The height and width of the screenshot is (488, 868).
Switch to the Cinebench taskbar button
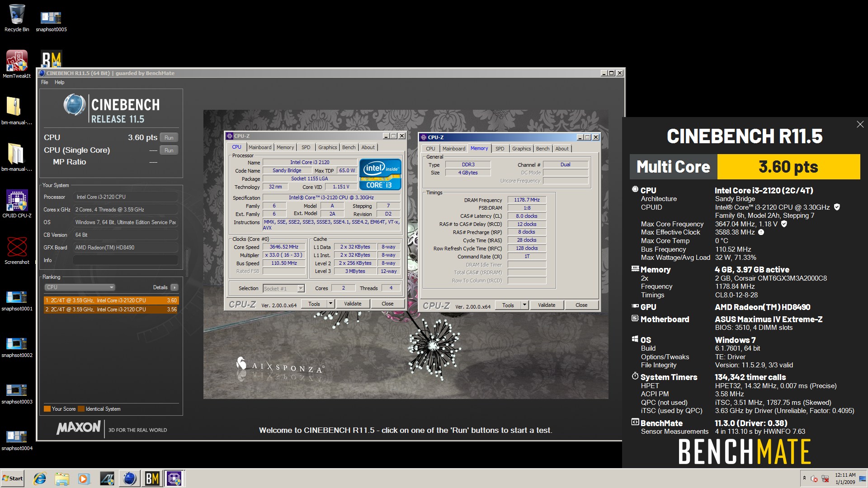(x=129, y=479)
